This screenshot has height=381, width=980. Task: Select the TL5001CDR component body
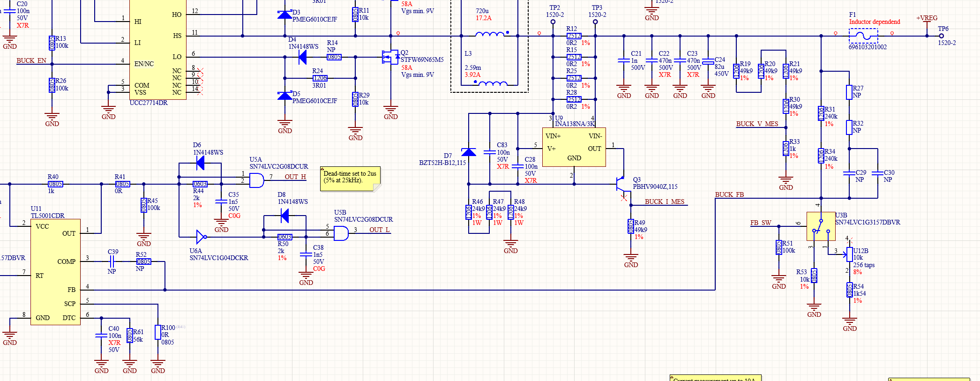(55, 272)
